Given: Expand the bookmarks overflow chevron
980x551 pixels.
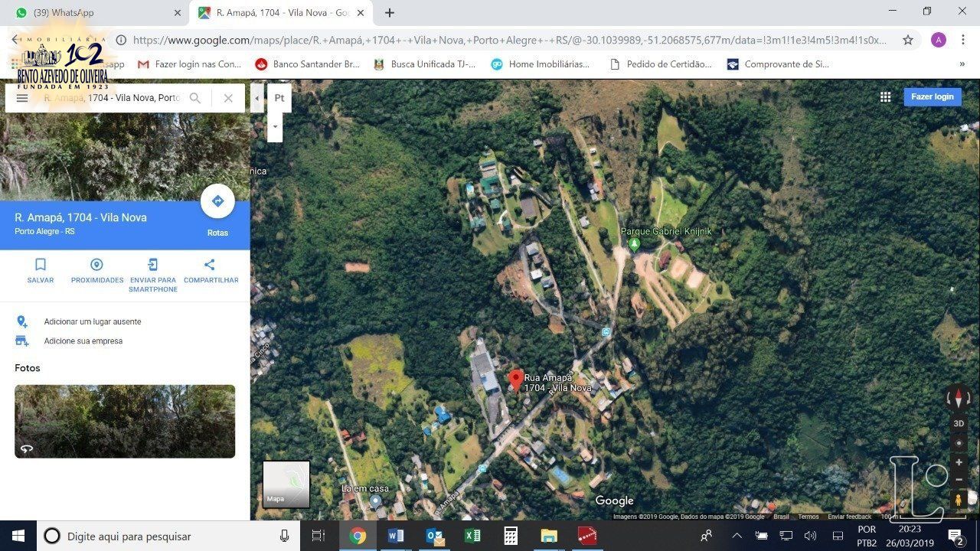Looking at the screenshot, I should pos(962,64).
